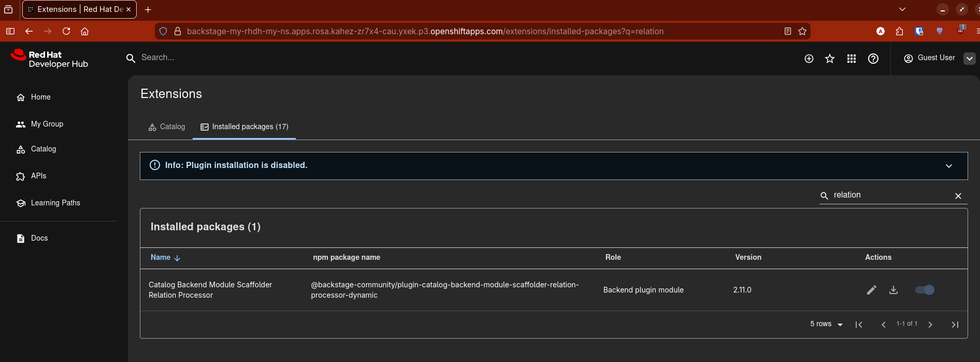Switch to Installed packages (17) tab
Image resolution: width=980 pixels, height=362 pixels.
244,127
